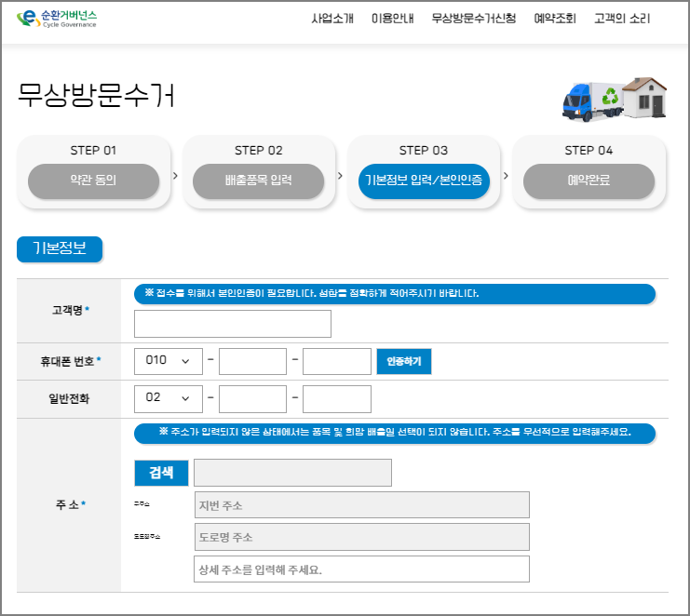Click the 도로명 주소 address field

coord(361,537)
